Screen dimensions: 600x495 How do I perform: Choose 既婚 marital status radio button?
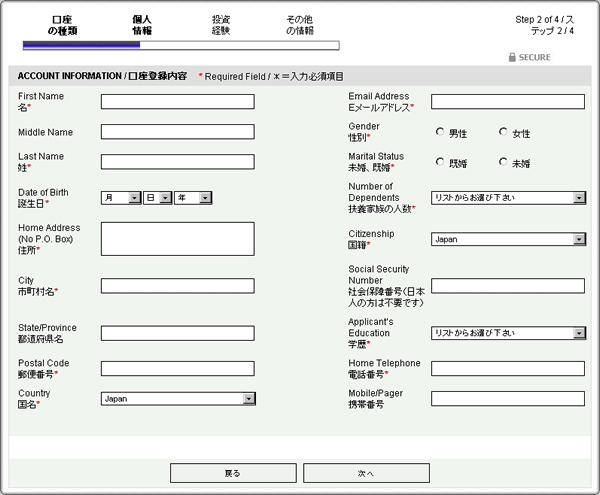tap(440, 162)
